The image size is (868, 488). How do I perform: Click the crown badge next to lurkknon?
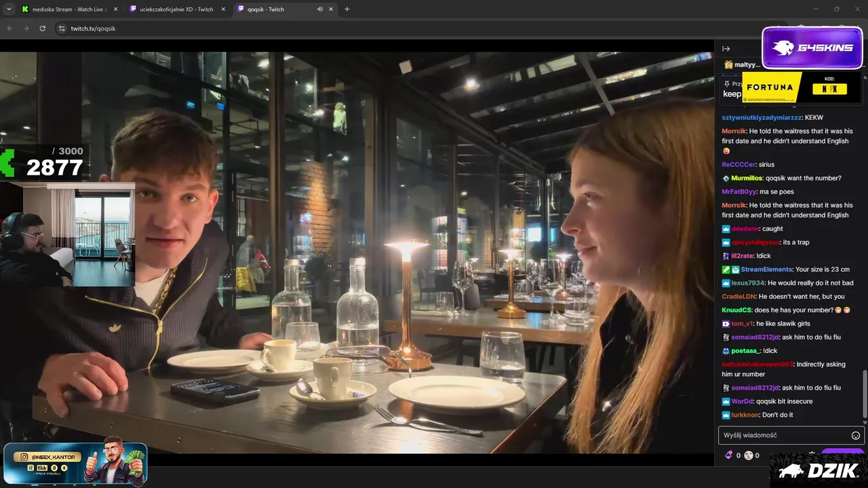point(726,415)
